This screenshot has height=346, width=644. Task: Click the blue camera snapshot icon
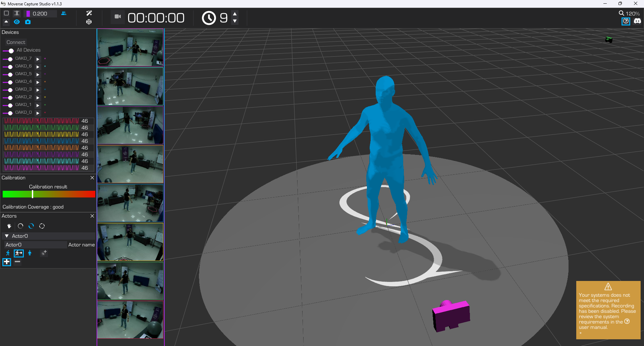point(28,22)
